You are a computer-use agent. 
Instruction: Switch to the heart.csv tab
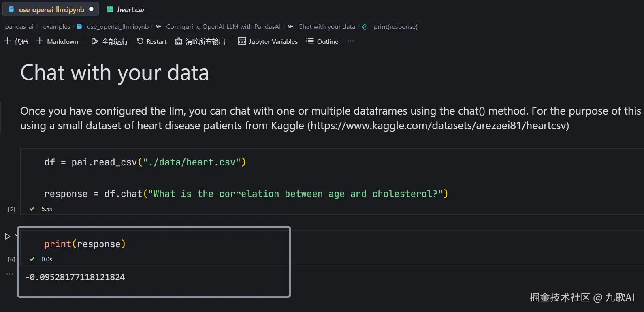click(x=130, y=9)
